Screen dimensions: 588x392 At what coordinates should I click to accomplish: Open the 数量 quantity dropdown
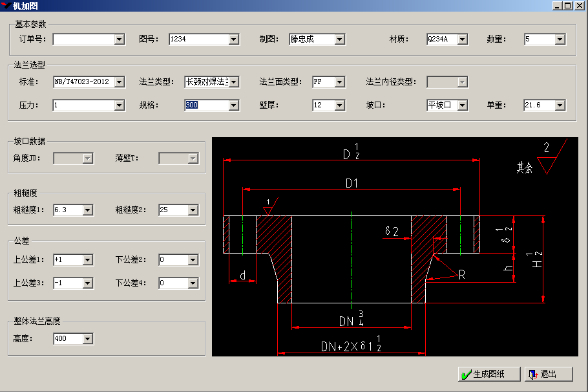[x=560, y=39]
